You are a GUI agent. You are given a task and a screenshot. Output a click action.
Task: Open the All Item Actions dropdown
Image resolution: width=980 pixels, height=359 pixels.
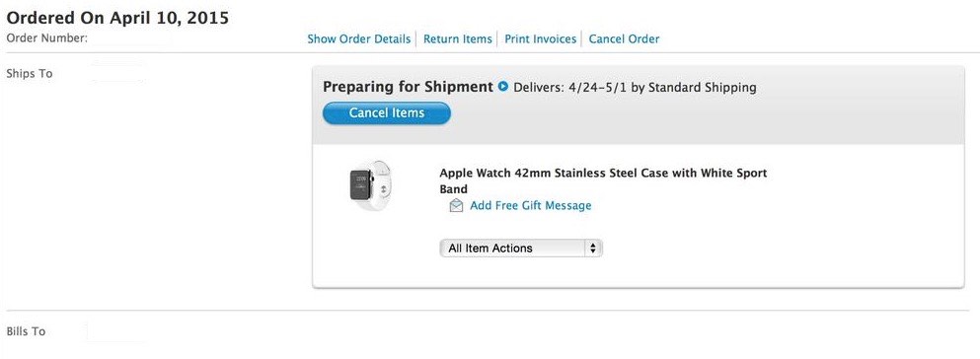click(x=521, y=248)
